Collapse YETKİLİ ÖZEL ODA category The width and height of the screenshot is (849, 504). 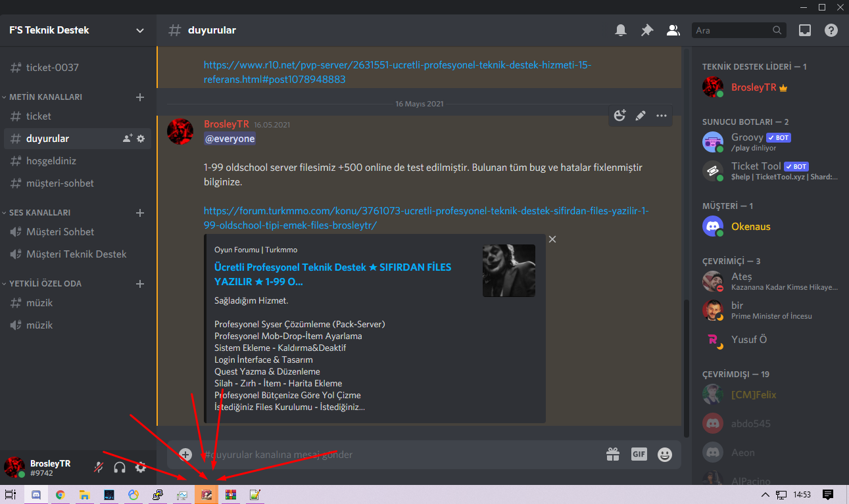pyautogui.click(x=42, y=284)
